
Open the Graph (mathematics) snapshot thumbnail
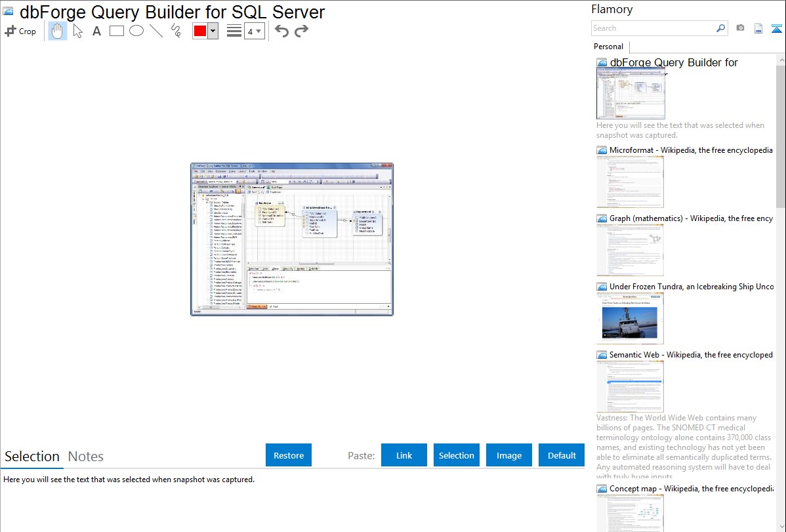[x=630, y=250]
